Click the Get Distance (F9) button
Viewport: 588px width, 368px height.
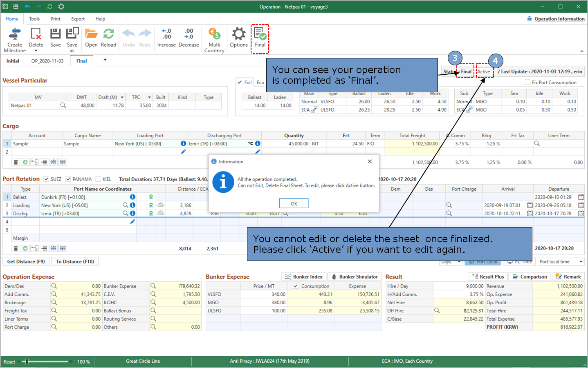click(26, 262)
